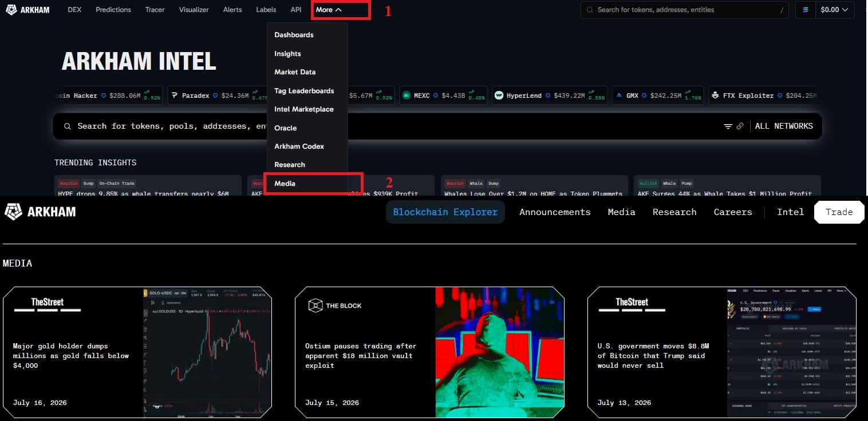868x421 pixels.
Task: Click the magnifier icon in the top search field
Action: (590, 10)
